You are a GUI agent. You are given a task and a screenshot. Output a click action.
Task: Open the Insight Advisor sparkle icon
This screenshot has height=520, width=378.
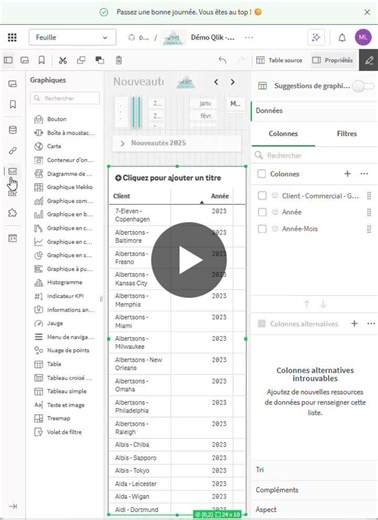click(x=316, y=37)
